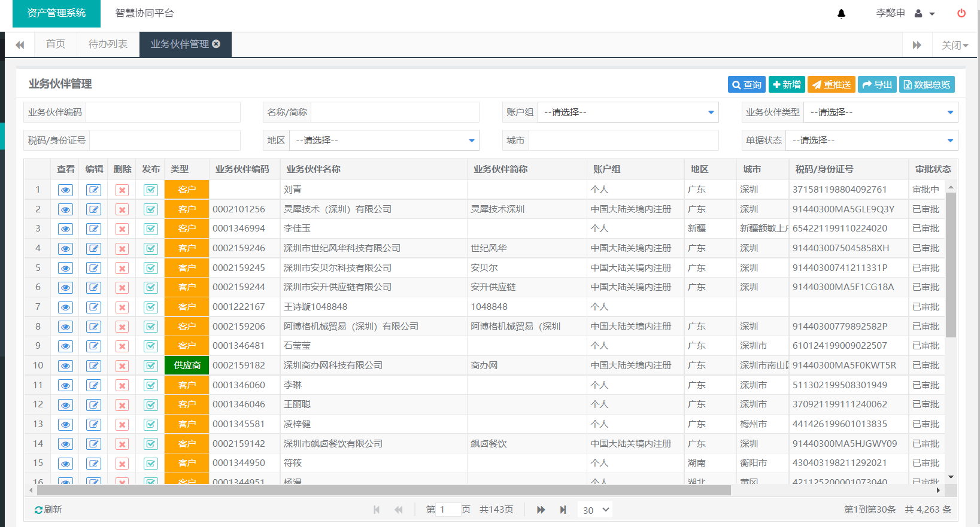
Task: Delete the 王诗璇1048848 record
Action: pyautogui.click(x=122, y=307)
